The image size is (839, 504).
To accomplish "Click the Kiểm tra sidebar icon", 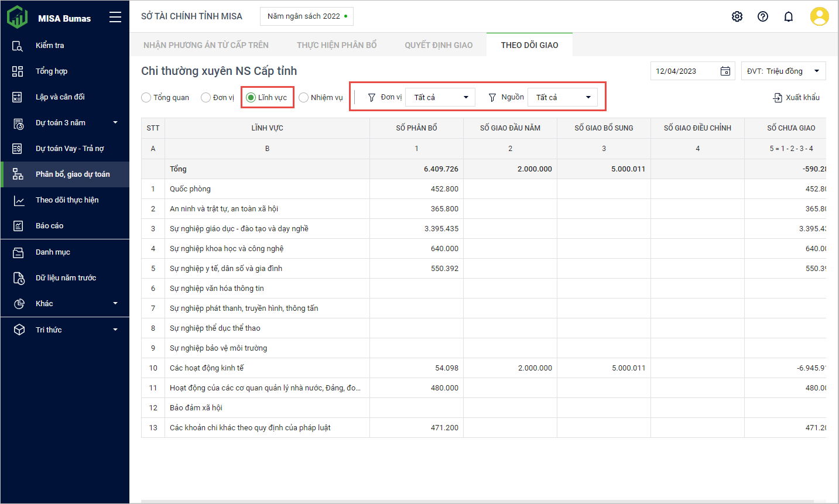I will pyautogui.click(x=18, y=46).
